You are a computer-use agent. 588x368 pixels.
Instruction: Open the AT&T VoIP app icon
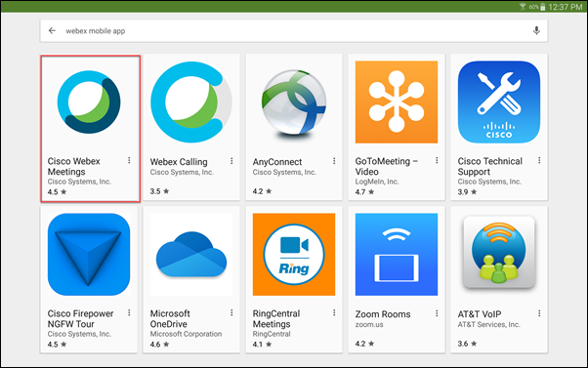(x=499, y=253)
